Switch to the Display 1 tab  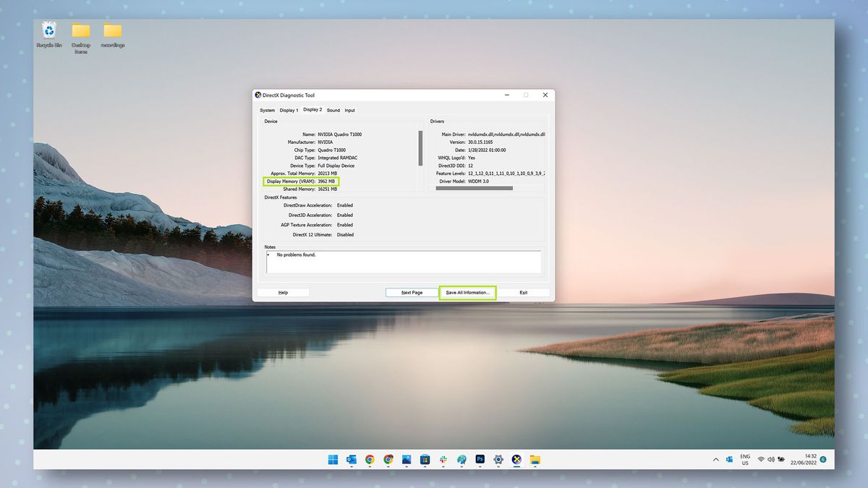[288, 110]
